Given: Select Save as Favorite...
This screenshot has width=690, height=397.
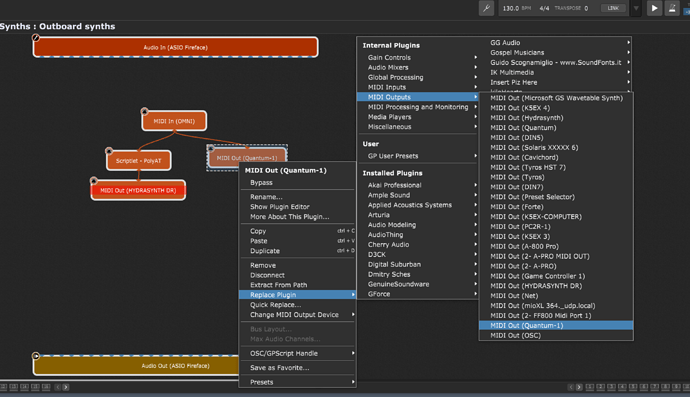Looking at the screenshot, I should tap(297, 368).
